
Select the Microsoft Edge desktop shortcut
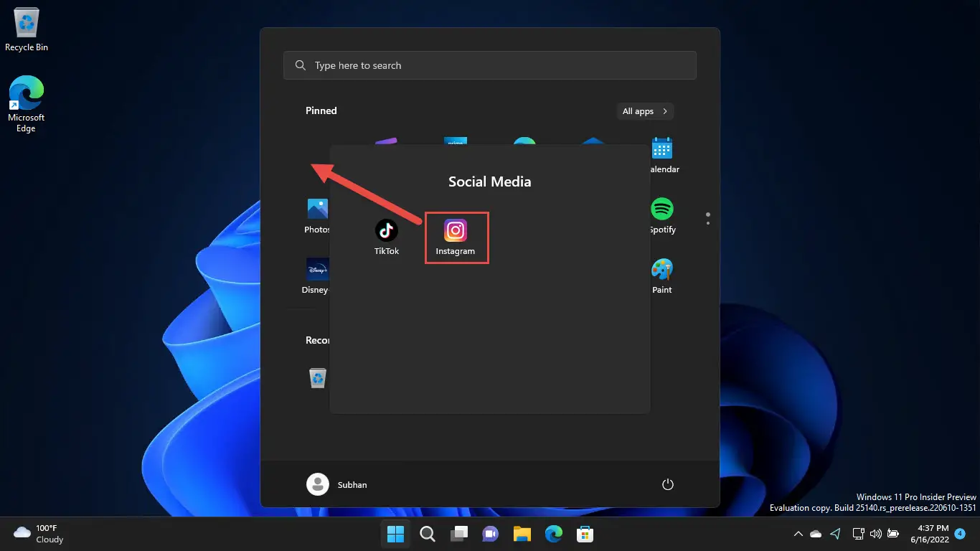[x=27, y=104]
